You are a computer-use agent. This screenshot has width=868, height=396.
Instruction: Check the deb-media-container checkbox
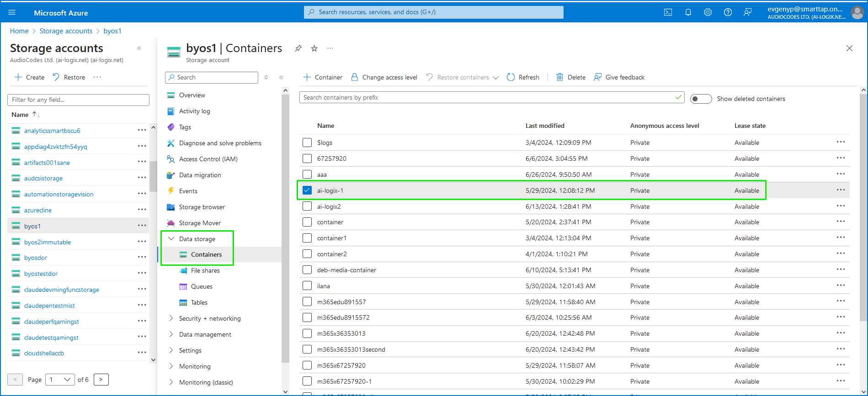click(x=307, y=270)
